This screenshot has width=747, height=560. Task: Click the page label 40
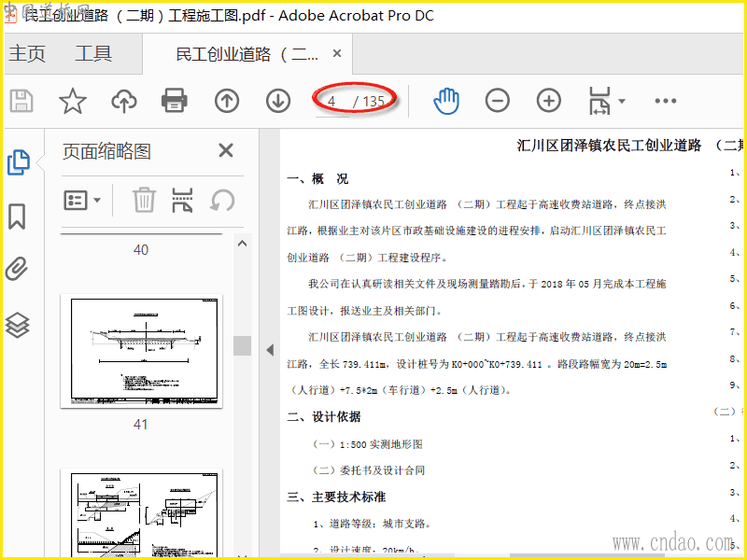coord(141,249)
